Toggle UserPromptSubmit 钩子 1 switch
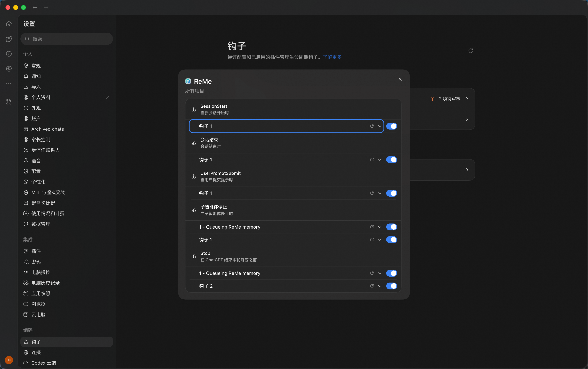Screen dimensions: 588x369 391,193
